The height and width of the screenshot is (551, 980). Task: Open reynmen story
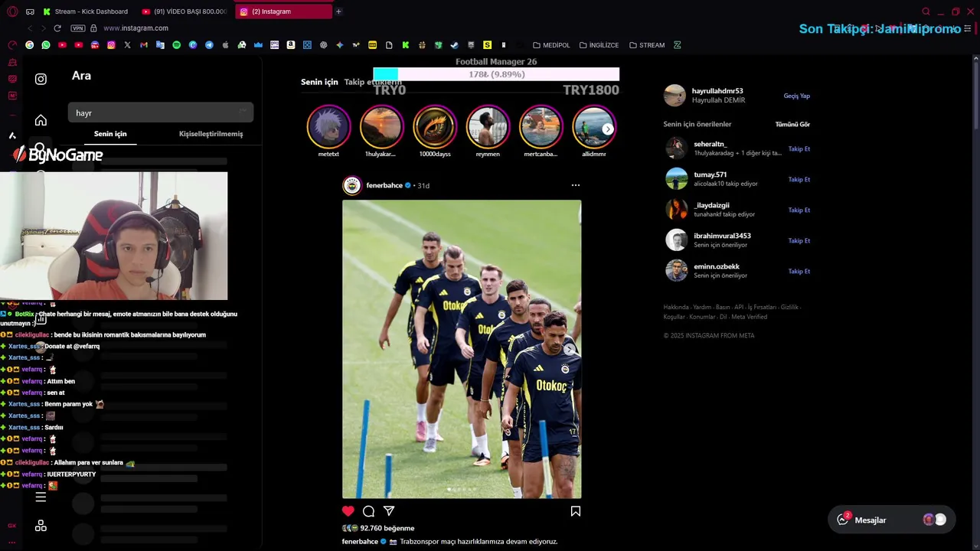pos(488,126)
